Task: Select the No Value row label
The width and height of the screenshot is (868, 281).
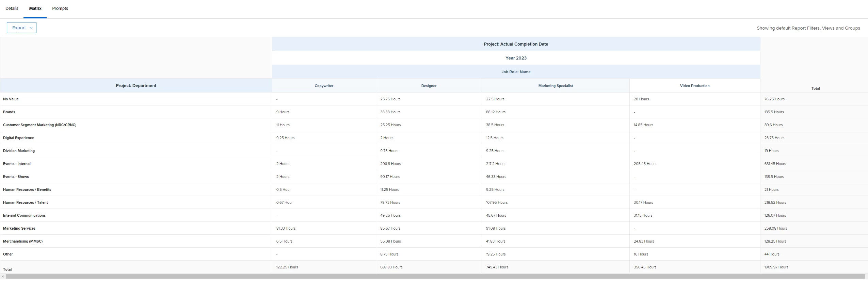Action: (11, 99)
